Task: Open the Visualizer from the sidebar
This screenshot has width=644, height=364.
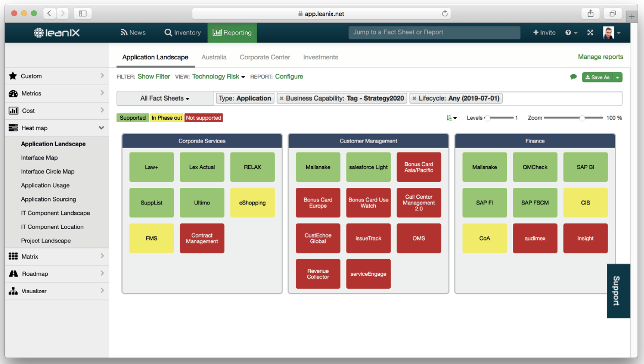Action: coord(13,291)
